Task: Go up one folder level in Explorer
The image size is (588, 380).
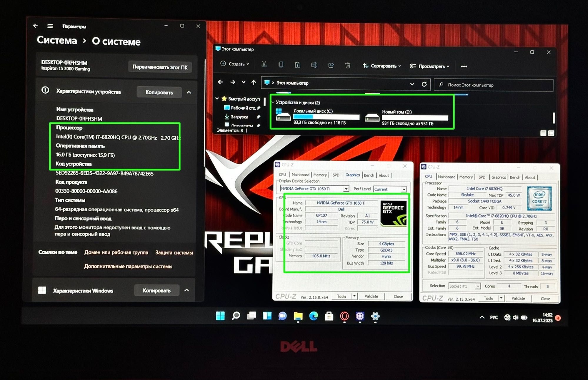Action: tap(254, 83)
